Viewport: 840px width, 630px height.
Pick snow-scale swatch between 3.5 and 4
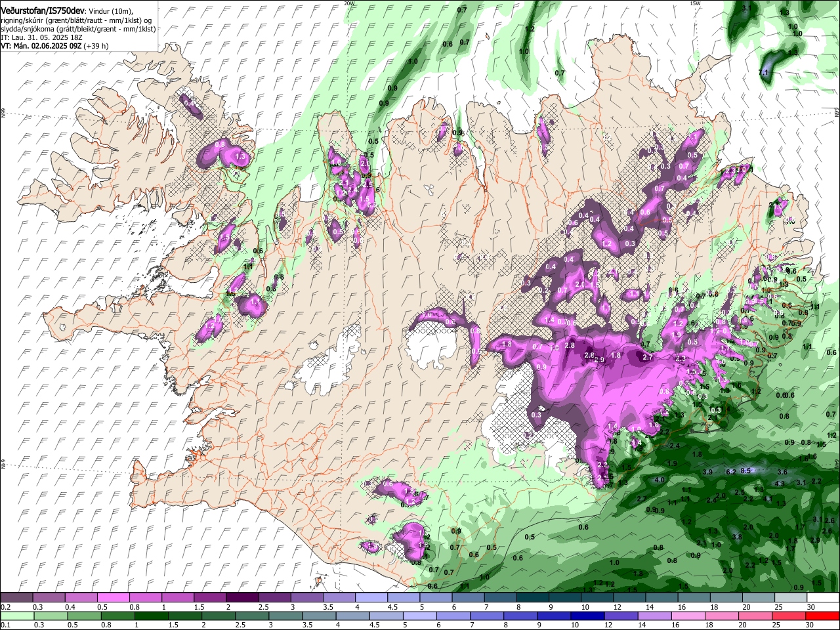339,598
